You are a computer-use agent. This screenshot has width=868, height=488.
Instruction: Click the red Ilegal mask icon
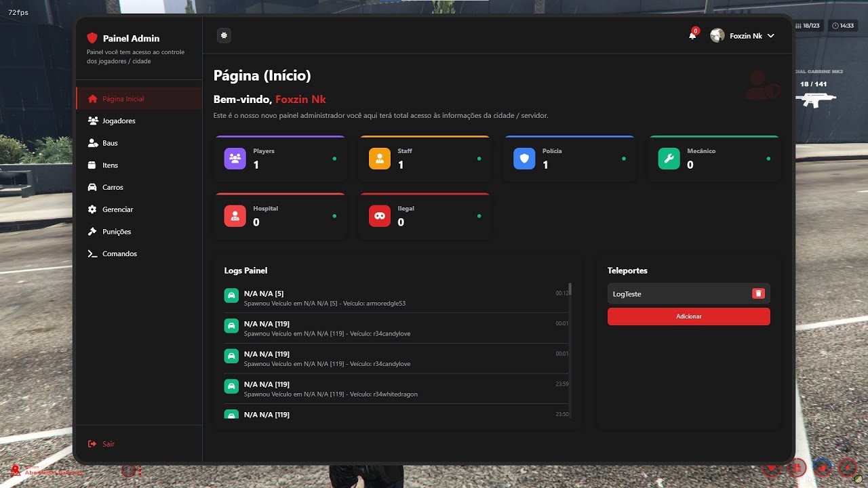click(x=380, y=216)
